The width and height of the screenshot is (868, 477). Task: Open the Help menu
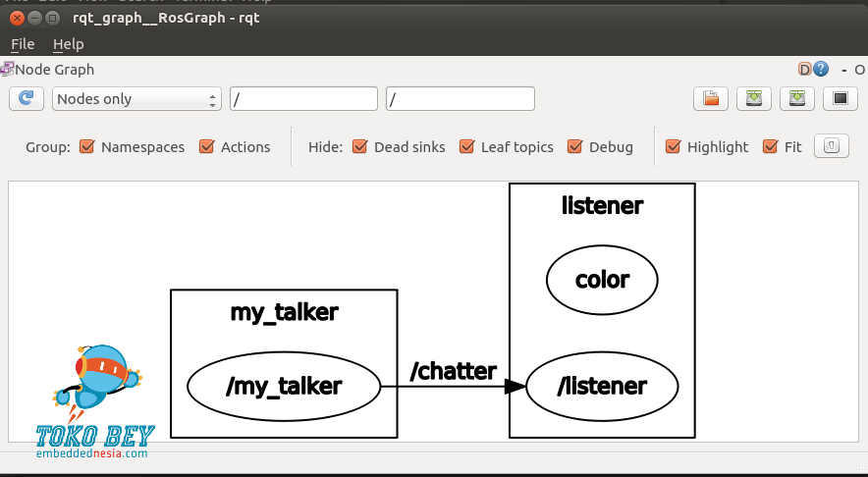click(68, 44)
